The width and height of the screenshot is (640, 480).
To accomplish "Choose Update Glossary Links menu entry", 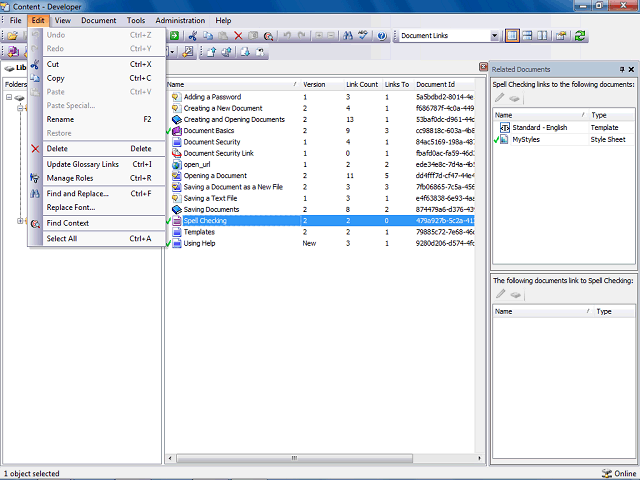I will tap(97, 164).
